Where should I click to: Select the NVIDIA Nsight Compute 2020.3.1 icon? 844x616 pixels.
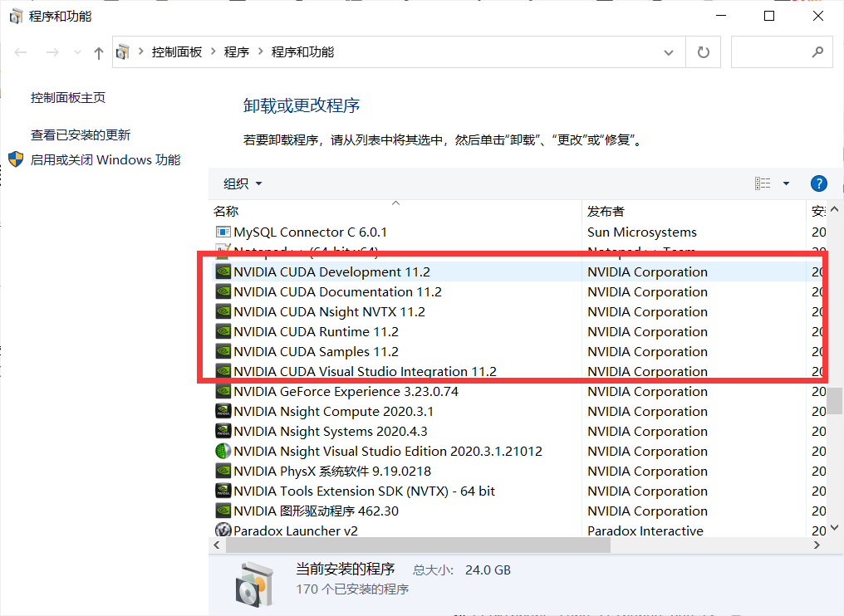click(223, 411)
